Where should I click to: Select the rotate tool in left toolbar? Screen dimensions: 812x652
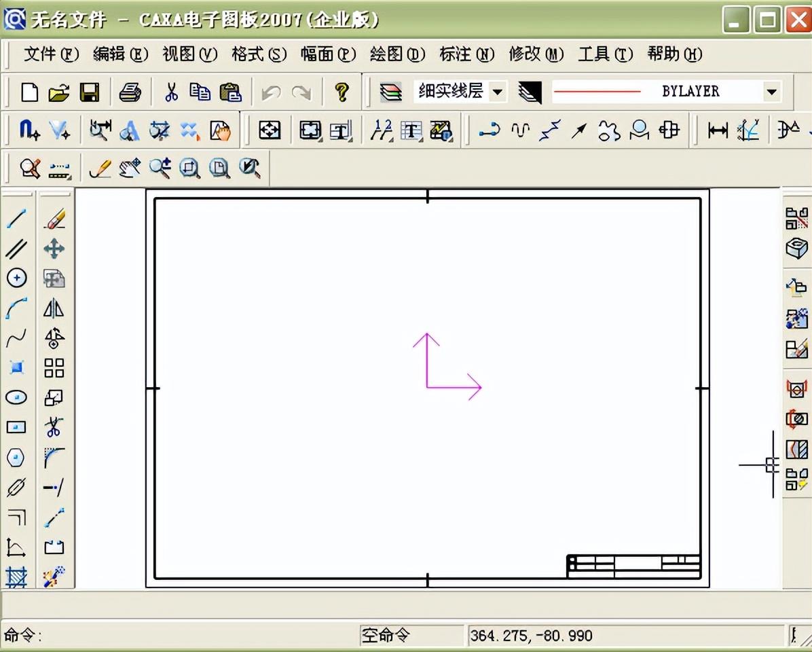(54, 338)
